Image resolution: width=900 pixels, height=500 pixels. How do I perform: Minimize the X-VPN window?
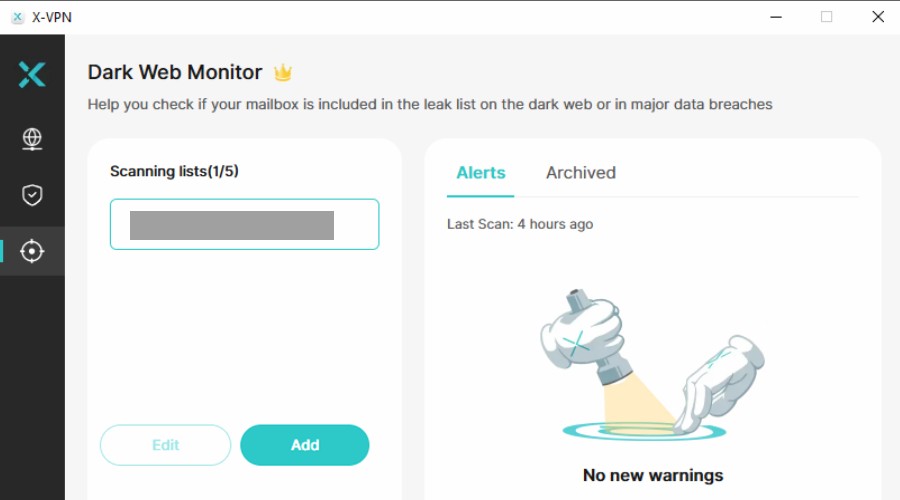click(776, 17)
